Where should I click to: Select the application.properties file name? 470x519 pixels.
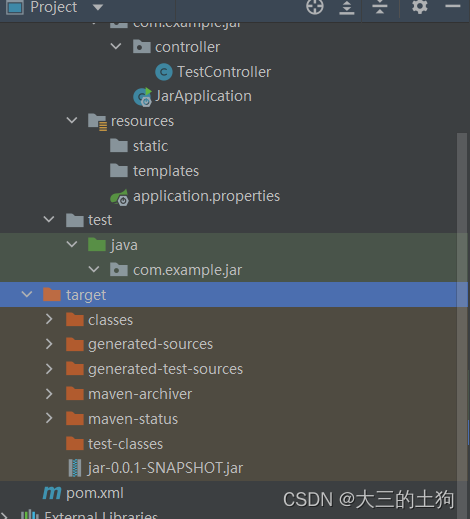(x=206, y=196)
